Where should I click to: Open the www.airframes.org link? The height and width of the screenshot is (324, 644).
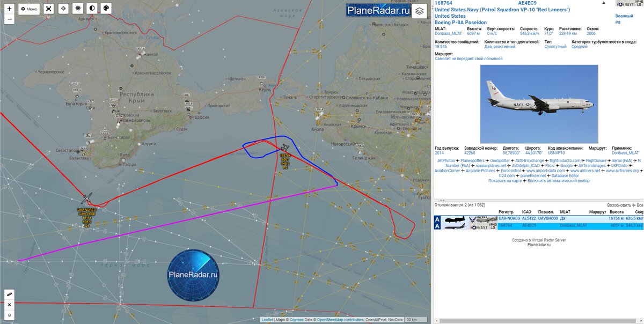622,171
